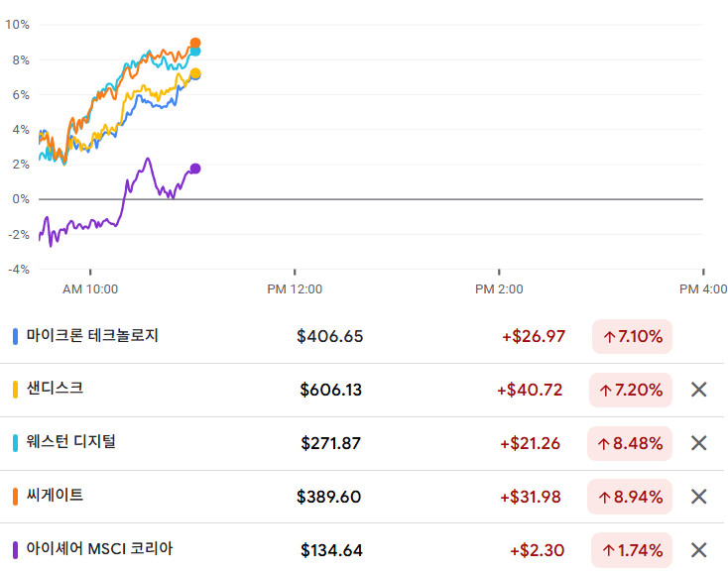Click the $606.13 price of 샌디스크
728x571 pixels.
[x=330, y=390]
